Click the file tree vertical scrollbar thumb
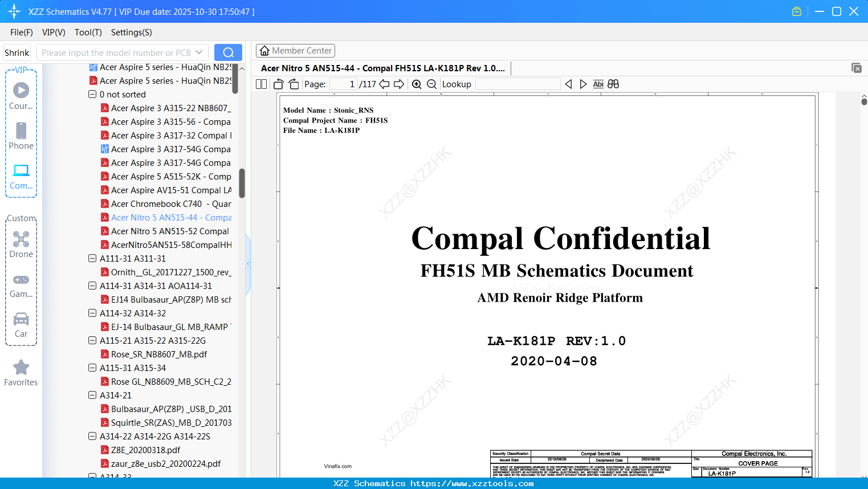This screenshot has width=868, height=489. pyautogui.click(x=242, y=183)
